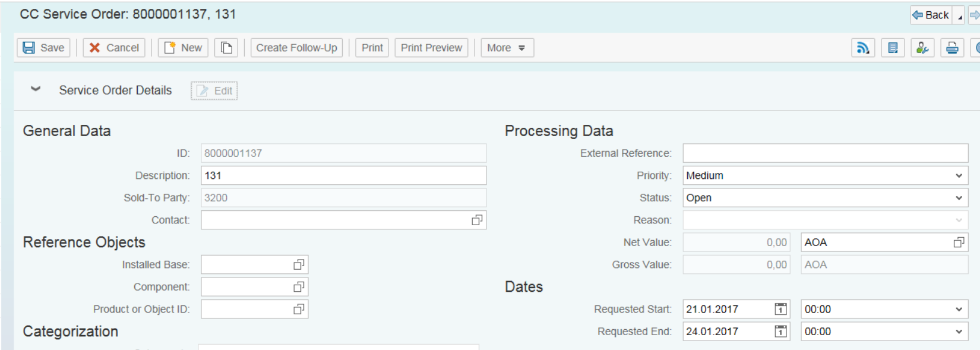
Task: Click the Back arrow icon
Action: point(918,15)
